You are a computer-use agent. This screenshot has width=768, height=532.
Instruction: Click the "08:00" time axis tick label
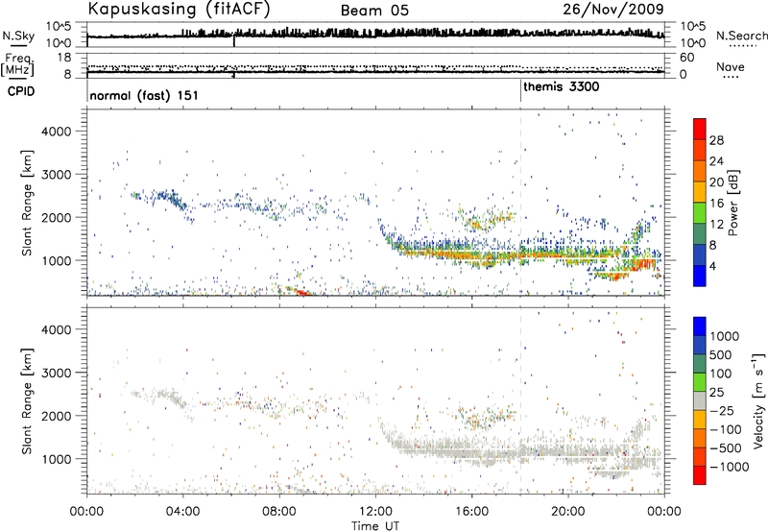[279, 511]
